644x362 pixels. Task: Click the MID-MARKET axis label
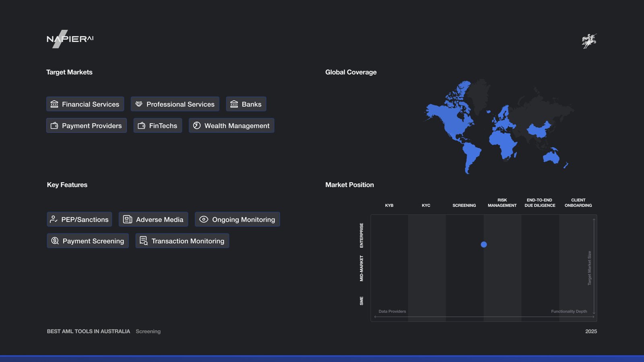[361, 268]
